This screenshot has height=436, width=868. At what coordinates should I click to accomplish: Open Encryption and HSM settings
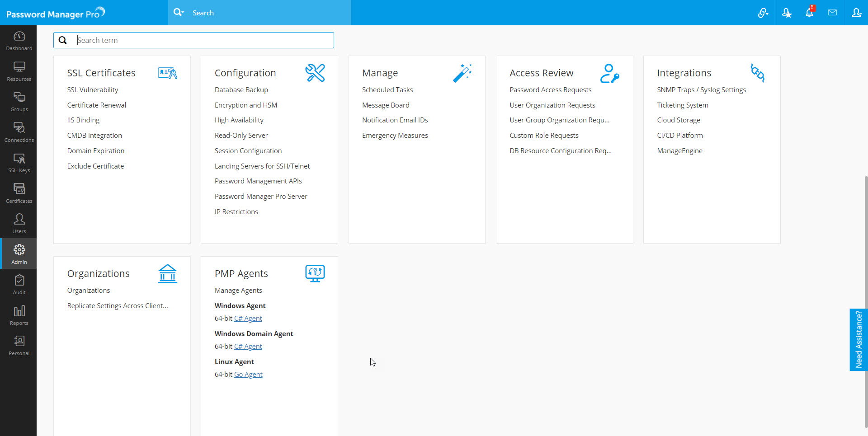246,105
